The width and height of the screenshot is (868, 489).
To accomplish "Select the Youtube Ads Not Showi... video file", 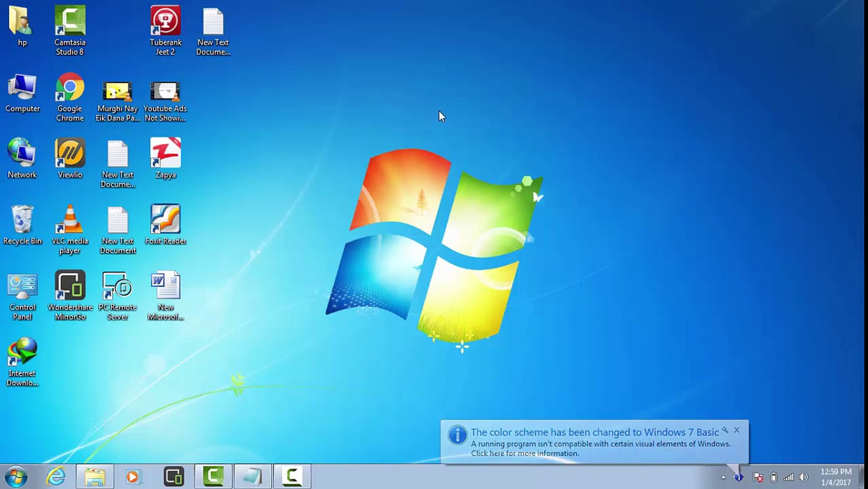I will coord(165,101).
